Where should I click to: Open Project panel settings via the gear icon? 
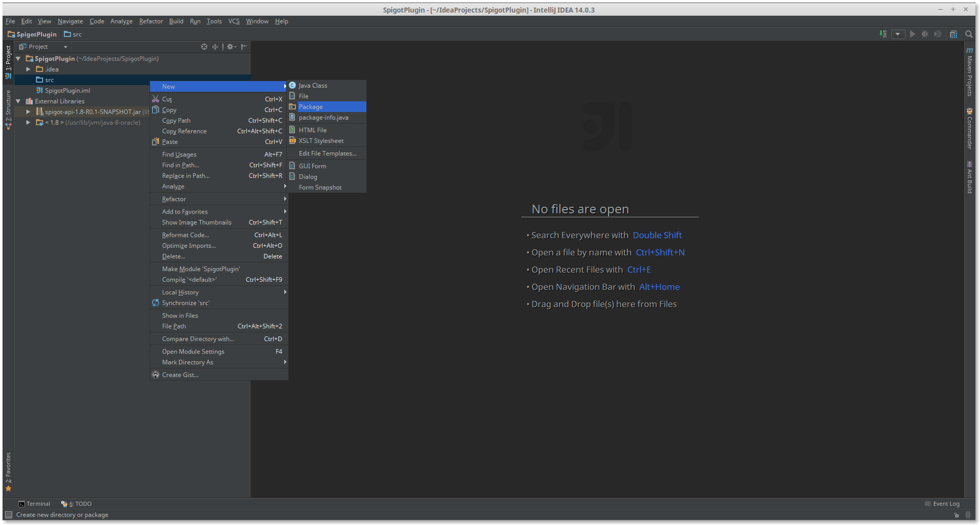point(230,47)
